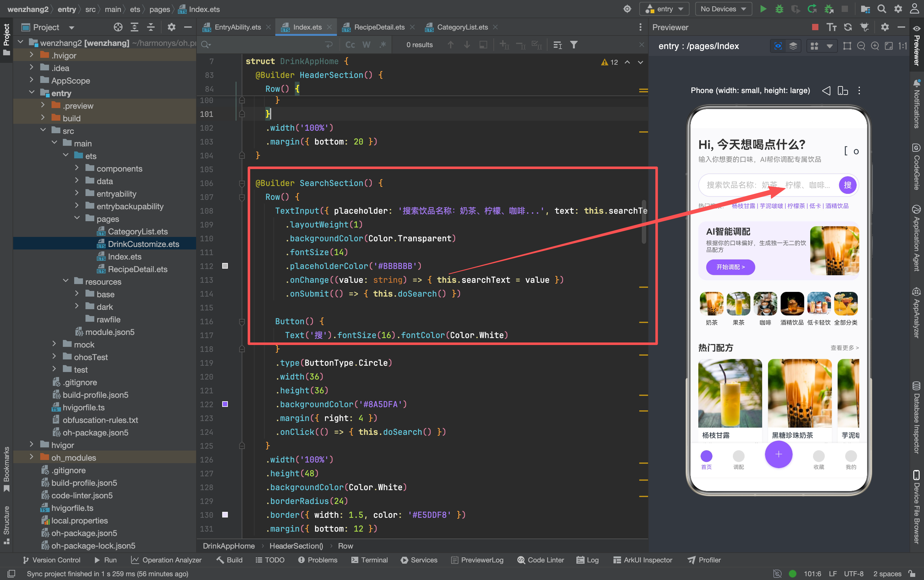
Task: Start debugging with the bug icon
Action: pyautogui.click(x=779, y=9)
